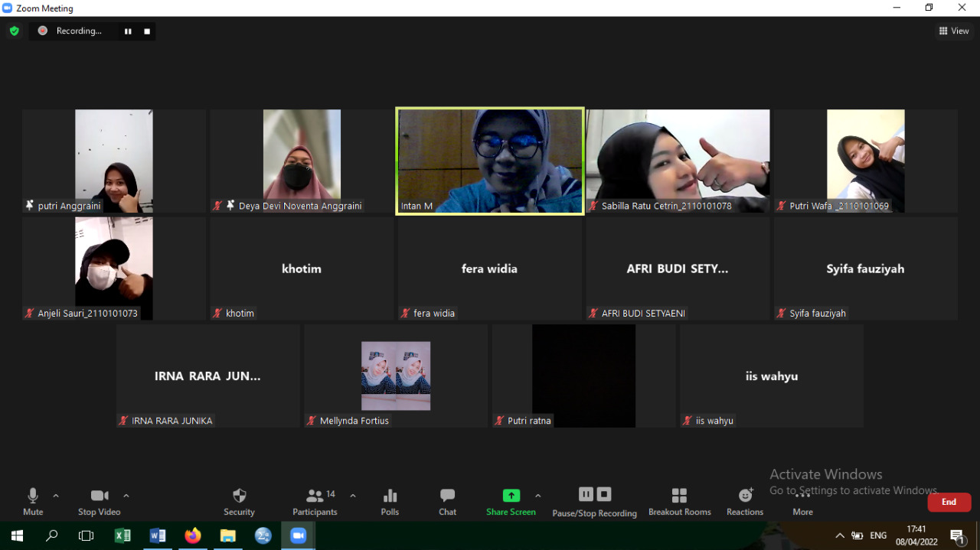This screenshot has height=550, width=980.
Task: Click muted mic icon beside iis wahyu
Action: [x=688, y=421]
